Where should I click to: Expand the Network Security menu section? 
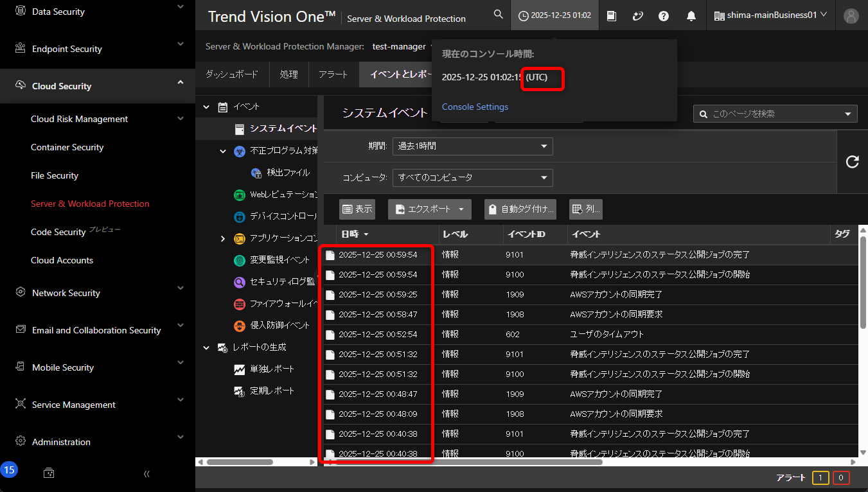[181, 291]
